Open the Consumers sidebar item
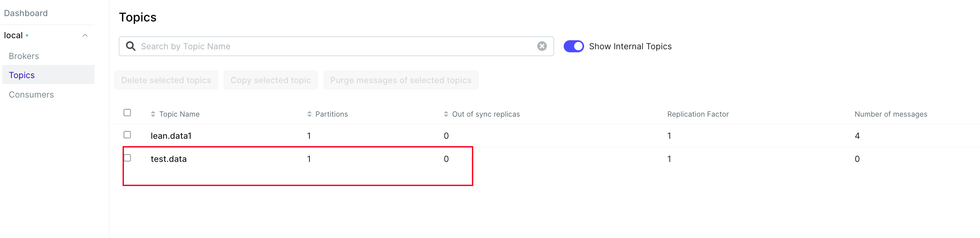Screen dimensions: 980x238 pos(31,95)
